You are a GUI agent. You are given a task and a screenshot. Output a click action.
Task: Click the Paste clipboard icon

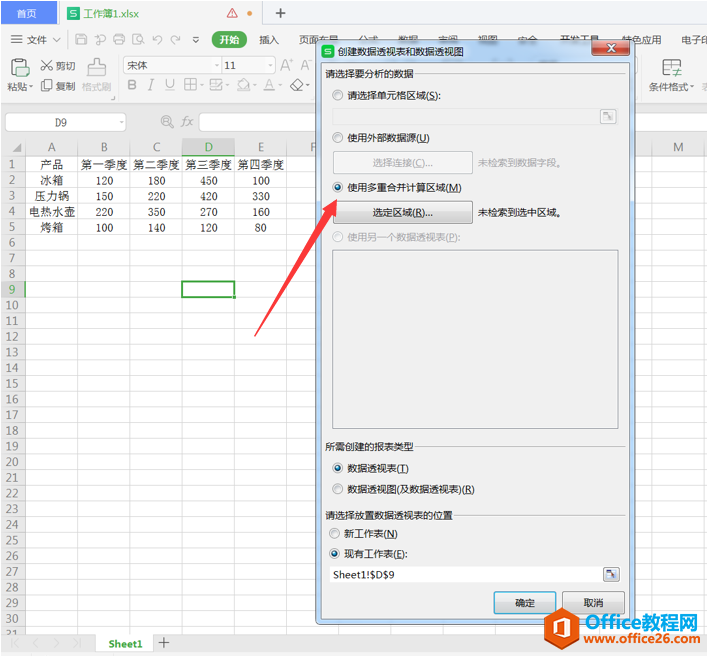pos(20,68)
